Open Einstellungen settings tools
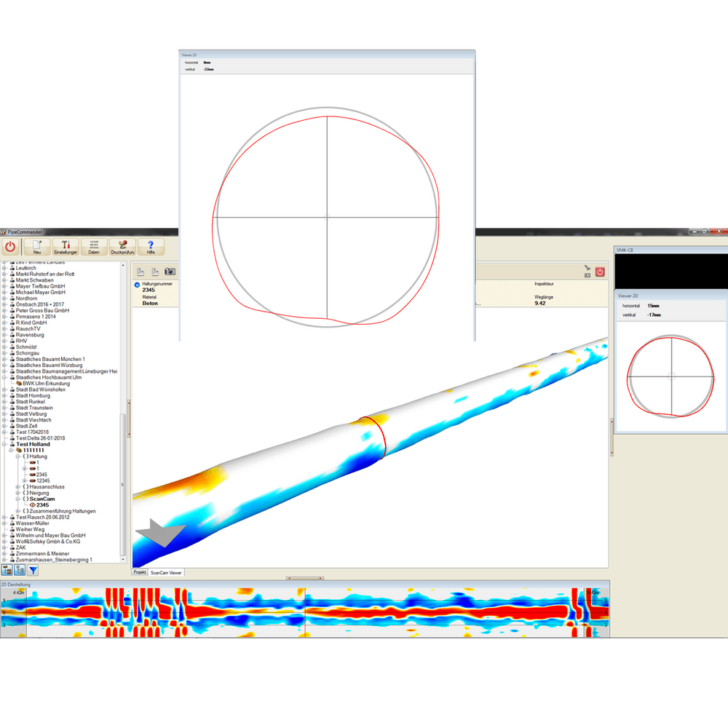This screenshot has height=728, width=728. [x=66, y=247]
